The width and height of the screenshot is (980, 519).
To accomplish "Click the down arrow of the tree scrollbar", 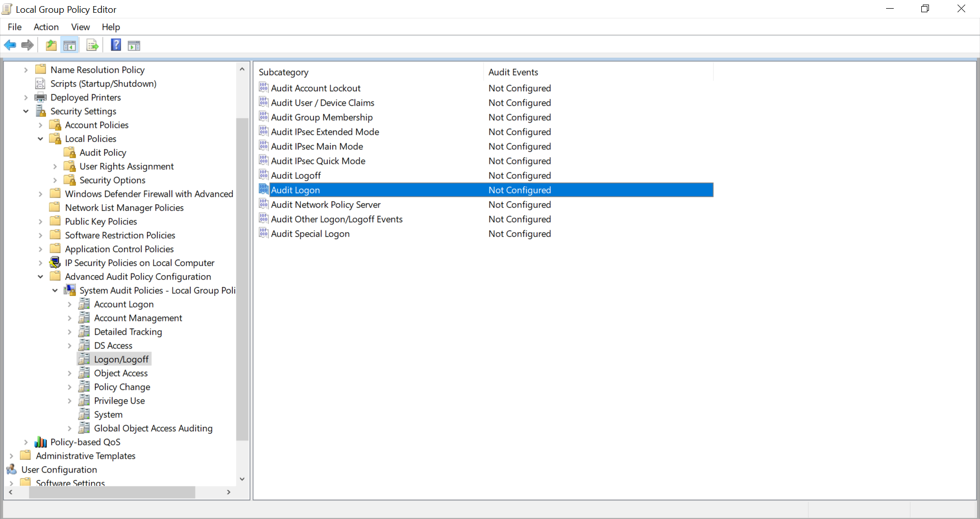I will pyautogui.click(x=242, y=479).
